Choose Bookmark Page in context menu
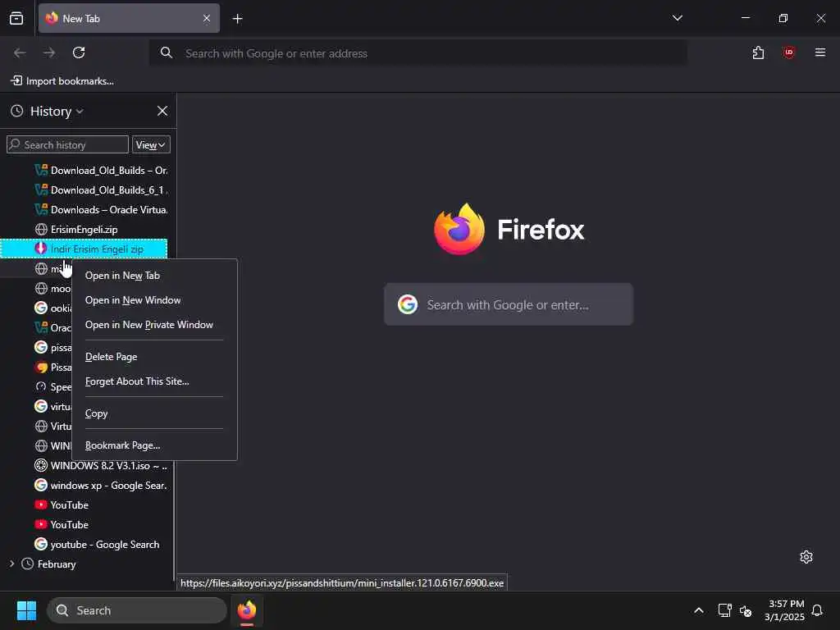Viewport: 840px width, 630px height. click(x=154, y=445)
